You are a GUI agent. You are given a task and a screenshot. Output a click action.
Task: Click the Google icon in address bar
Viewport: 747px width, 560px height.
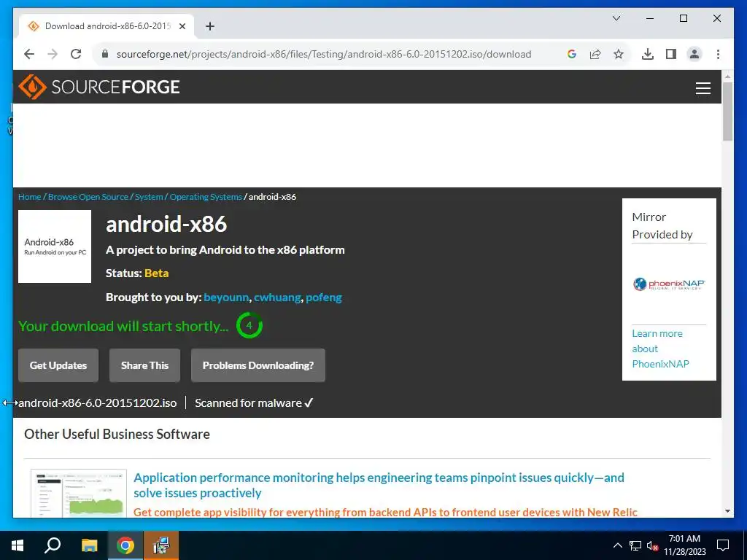[572, 54]
